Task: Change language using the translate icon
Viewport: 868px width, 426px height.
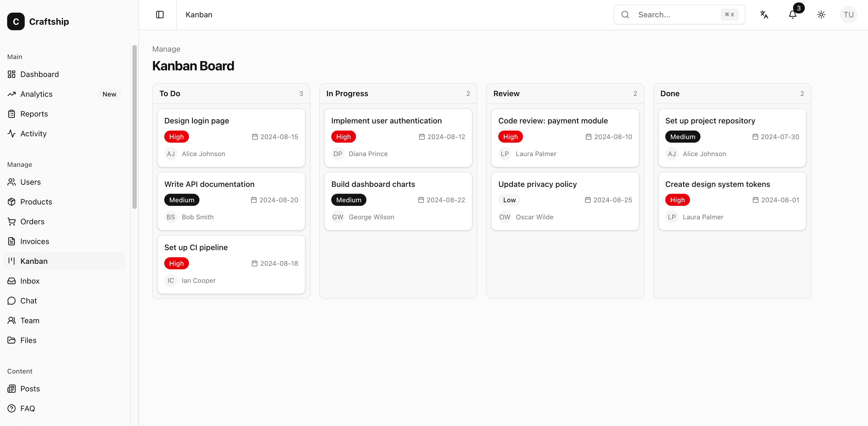Action: [x=764, y=15]
